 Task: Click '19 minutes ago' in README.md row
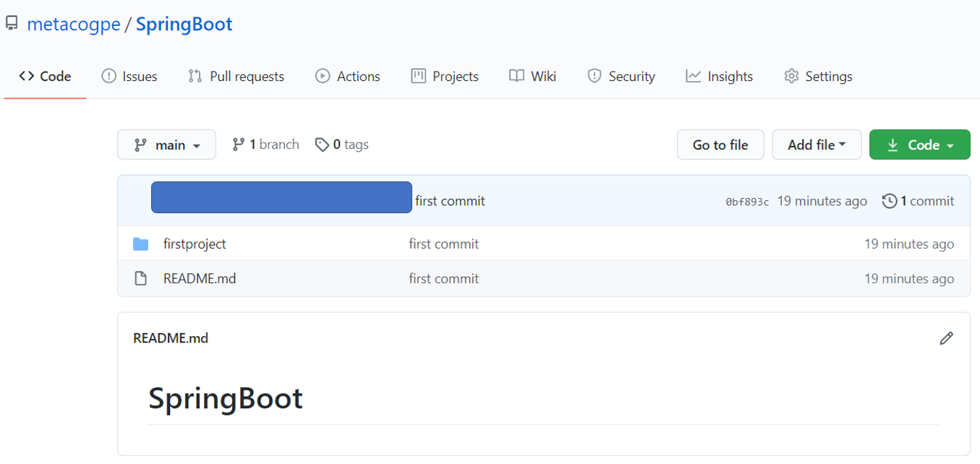click(x=909, y=279)
